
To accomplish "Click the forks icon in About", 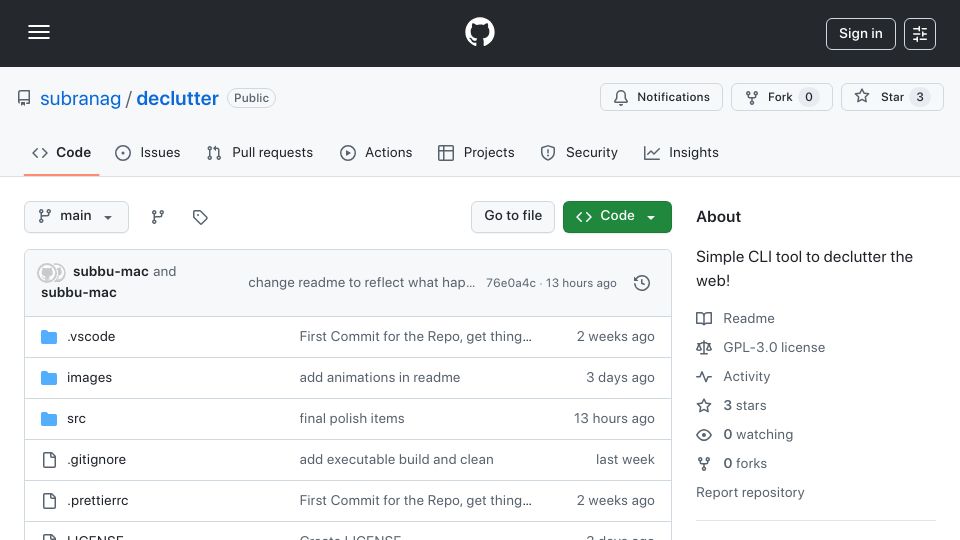I will coord(704,463).
